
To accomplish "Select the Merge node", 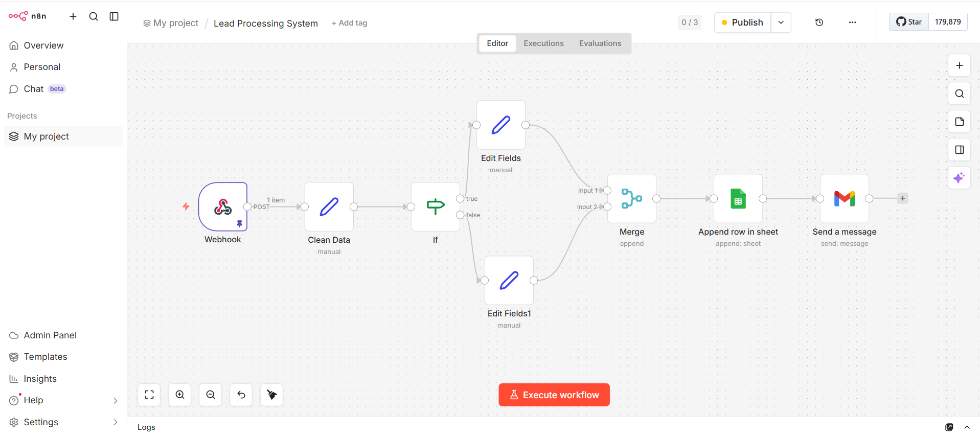I will click(x=632, y=198).
